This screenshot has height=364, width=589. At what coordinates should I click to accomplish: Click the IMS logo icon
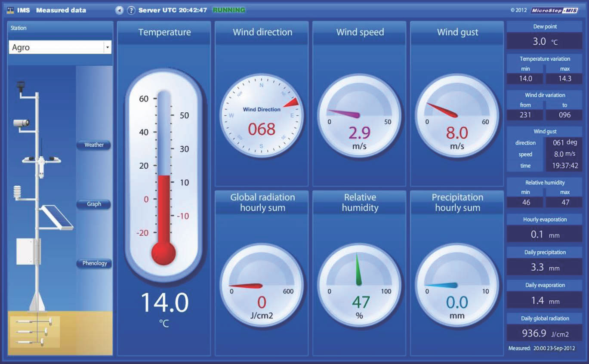[9, 10]
